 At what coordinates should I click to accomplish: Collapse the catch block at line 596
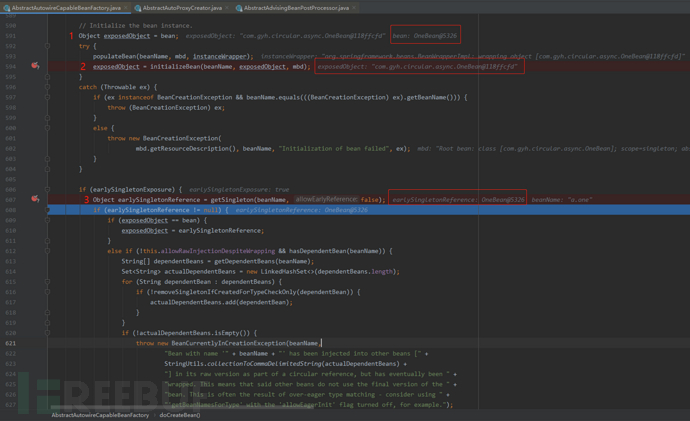click(x=47, y=87)
